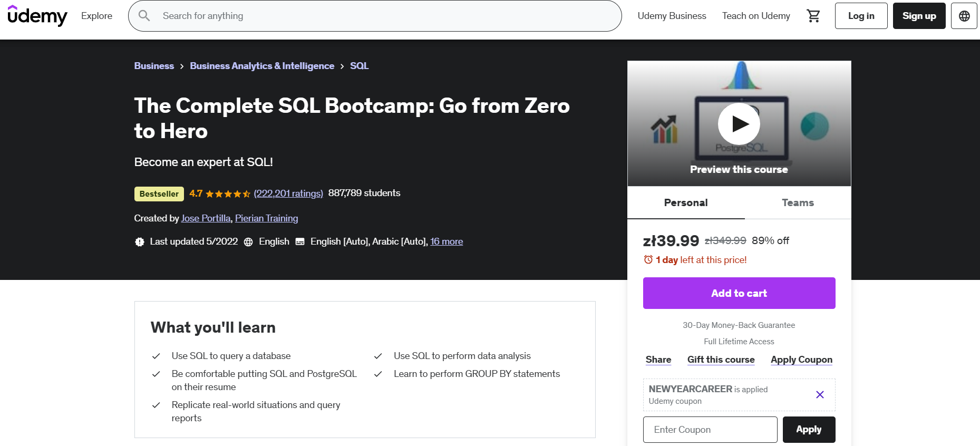Click the globe icon beside English

click(248, 242)
